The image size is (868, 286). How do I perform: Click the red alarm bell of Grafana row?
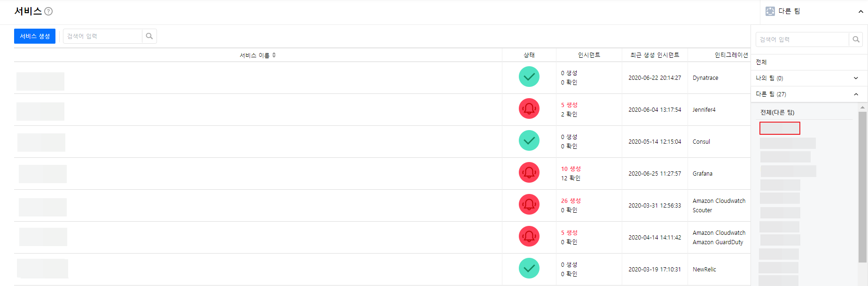point(529,172)
